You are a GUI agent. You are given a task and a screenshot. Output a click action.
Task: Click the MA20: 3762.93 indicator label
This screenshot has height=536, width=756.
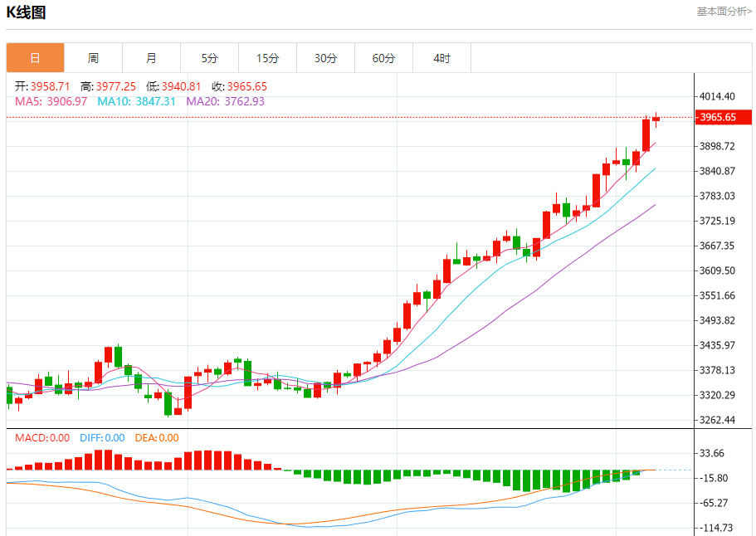click(x=225, y=101)
